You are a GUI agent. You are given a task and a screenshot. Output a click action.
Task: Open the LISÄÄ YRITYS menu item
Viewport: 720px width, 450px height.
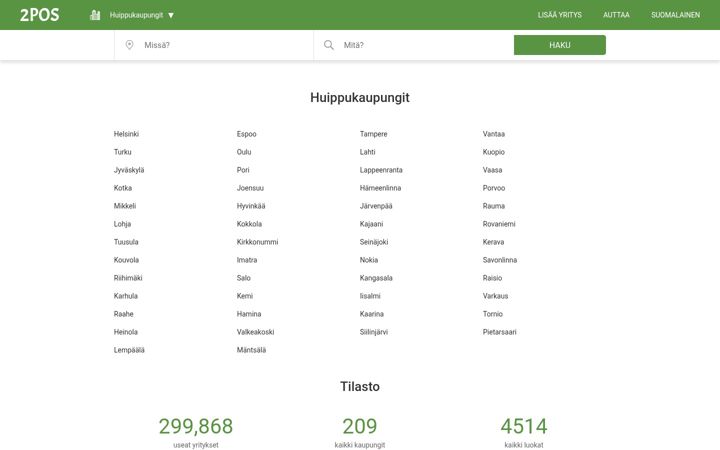[560, 15]
